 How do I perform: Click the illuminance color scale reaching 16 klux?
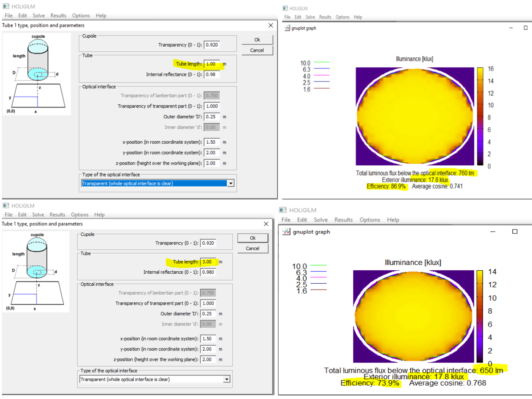[480, 116]
